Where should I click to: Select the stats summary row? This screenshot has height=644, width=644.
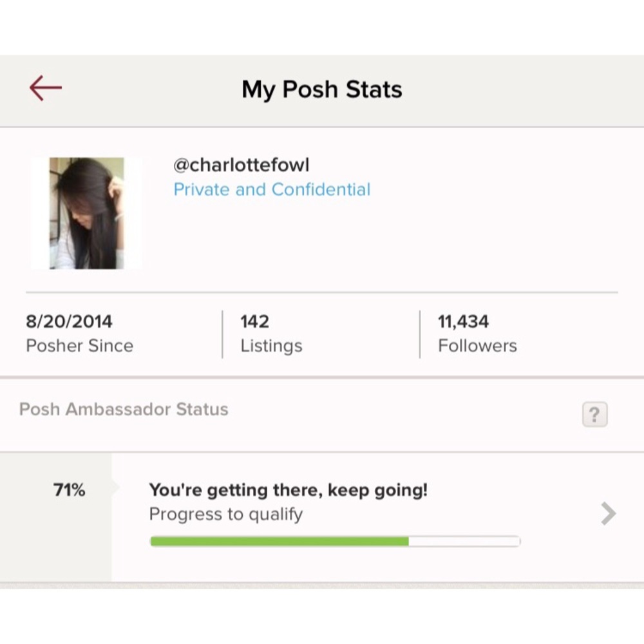322,332
